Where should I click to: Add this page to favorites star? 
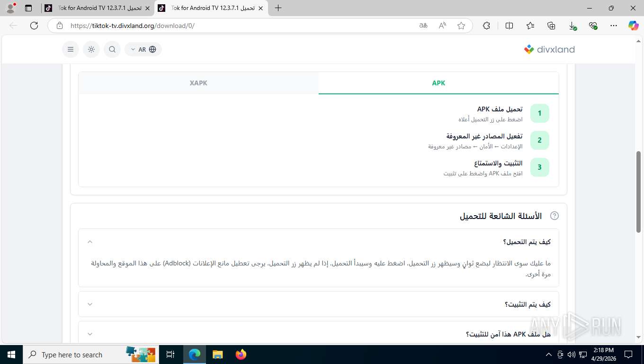point(461,26)
